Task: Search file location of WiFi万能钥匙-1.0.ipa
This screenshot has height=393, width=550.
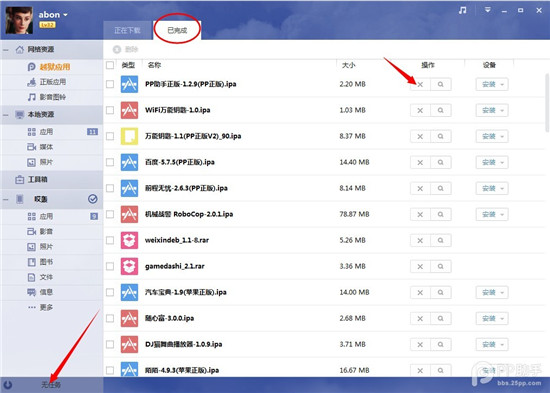Action: pos(441,111)
